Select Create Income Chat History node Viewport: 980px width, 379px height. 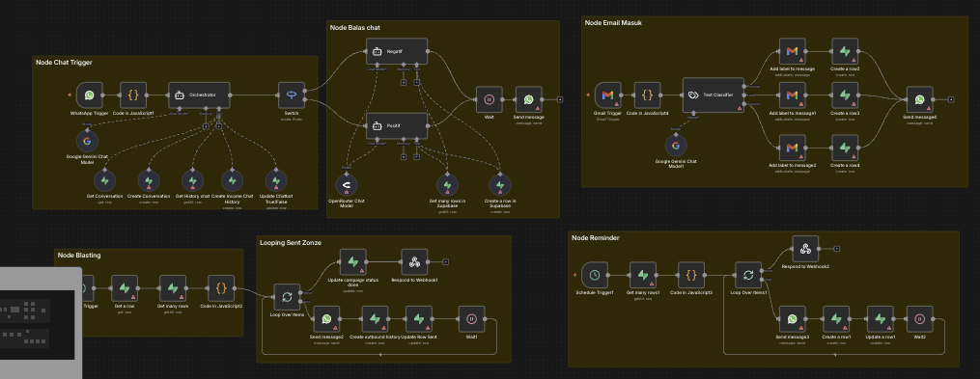pyautogui.click(x=232, y=181)
